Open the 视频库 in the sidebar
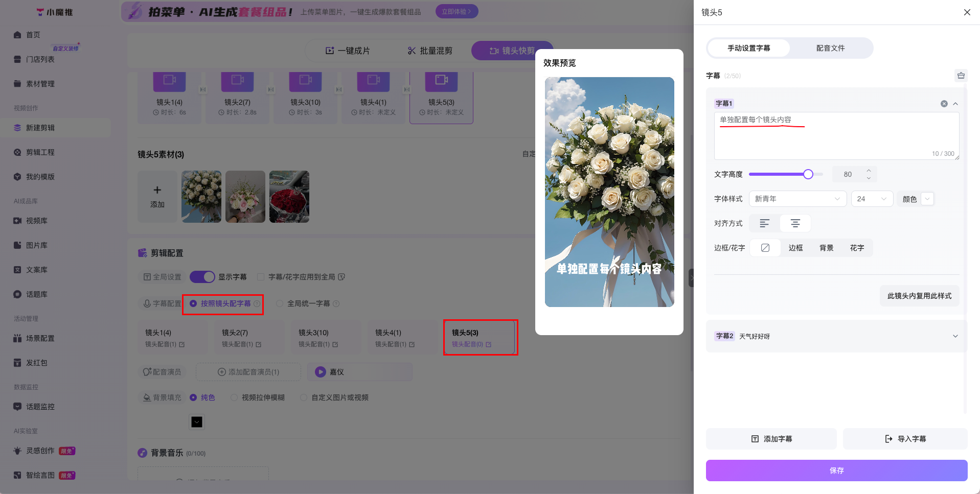 tap(36, 220)
